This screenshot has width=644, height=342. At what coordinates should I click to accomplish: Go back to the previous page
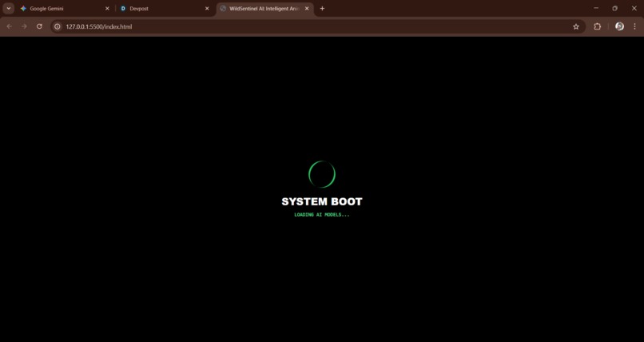10,26
